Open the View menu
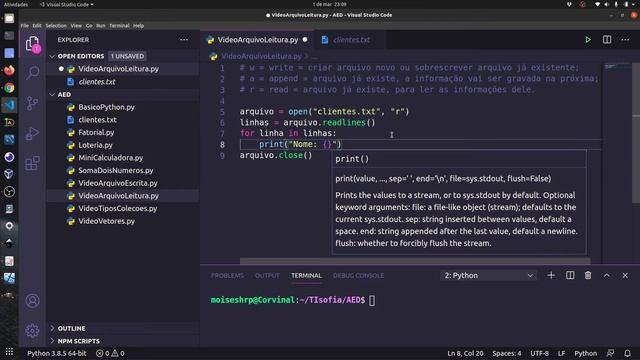This screenshot has width=640, height=360. pos(76,25)
